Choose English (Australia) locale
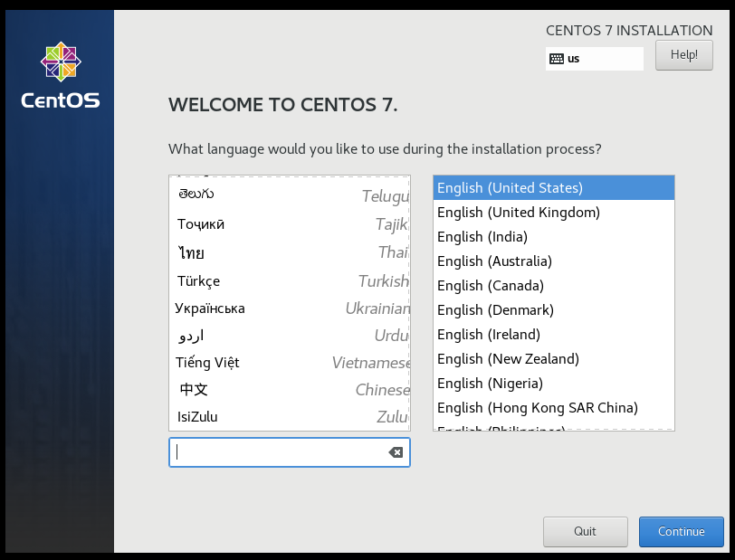Image resolution: width=735 pixels, height=560 pixels. pyautogui.click(x=554, y=261)
